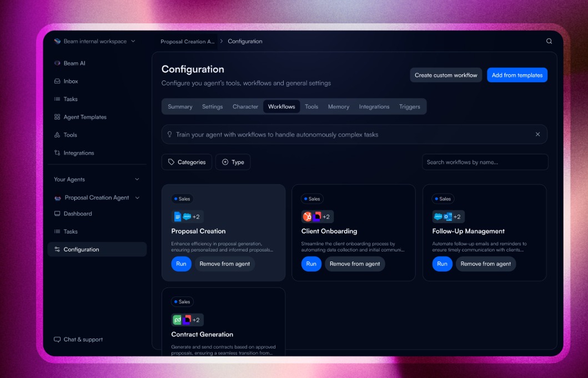Remove Proposal Creation workflow from agent
588x378 pixels.
pyautogui.click(x=224, y=264)
